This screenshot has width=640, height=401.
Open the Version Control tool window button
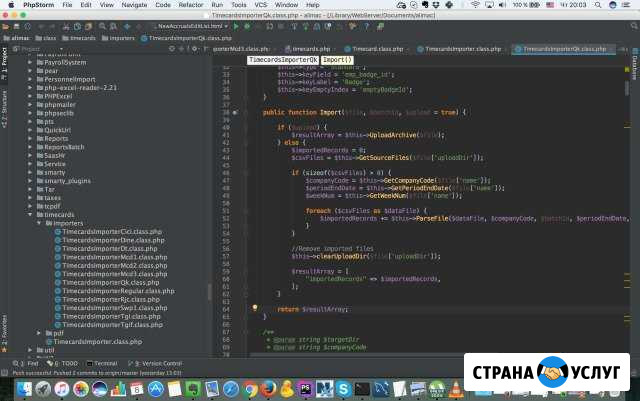point(155,363)
